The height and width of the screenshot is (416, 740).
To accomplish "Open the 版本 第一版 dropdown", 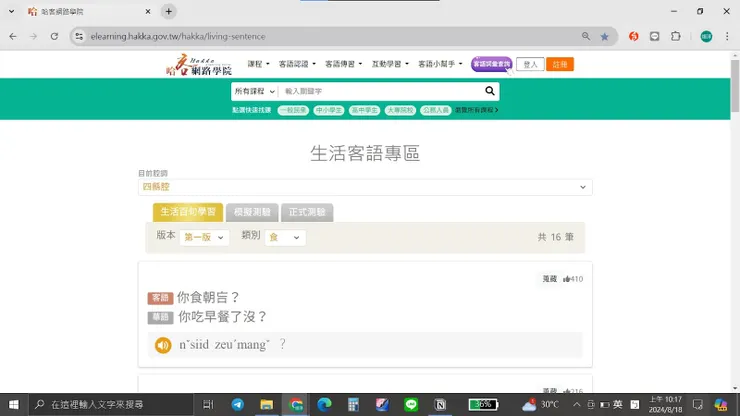I will coord(204,237).
